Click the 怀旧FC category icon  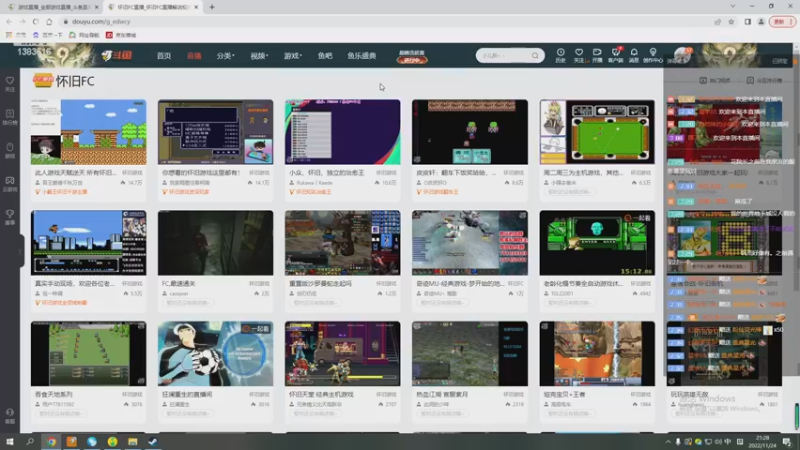click(43, 80)
